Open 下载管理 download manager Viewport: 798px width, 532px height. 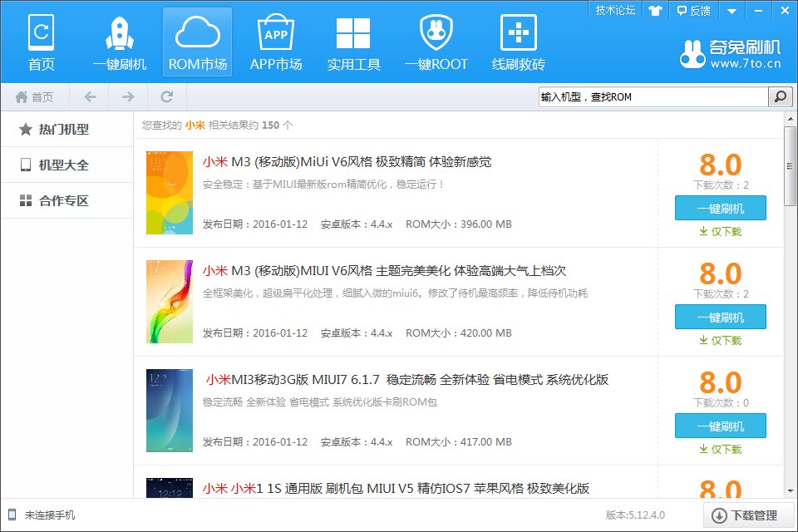pyautogui.click(x=749, y=515)
